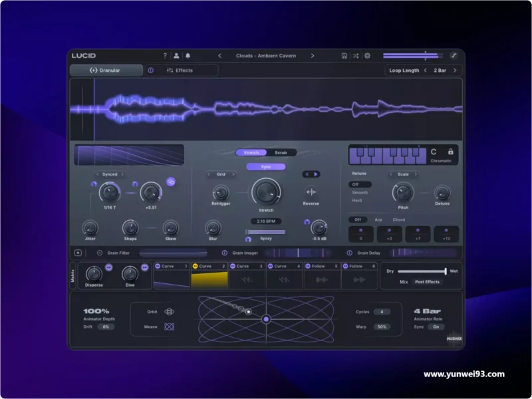Screen dimensions: 532x399
Task: Switch to the Effects tab
Action: click(182, 70)
